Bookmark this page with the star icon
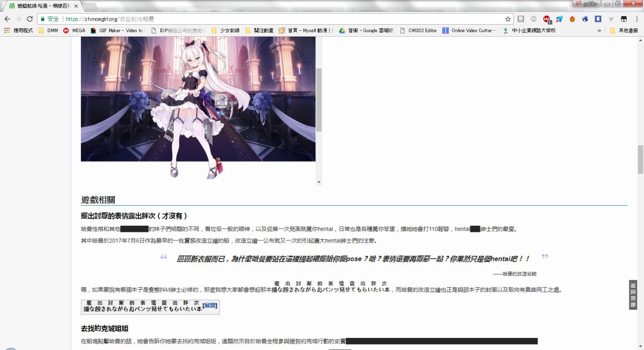The width and height of the screenshot is (644, 350). point(508,19)
